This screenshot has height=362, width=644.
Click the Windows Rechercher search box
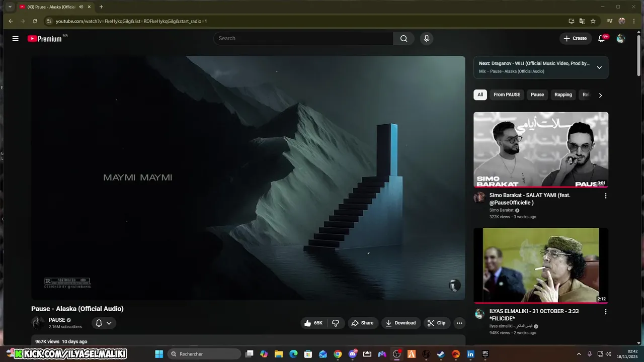(204, 354)
